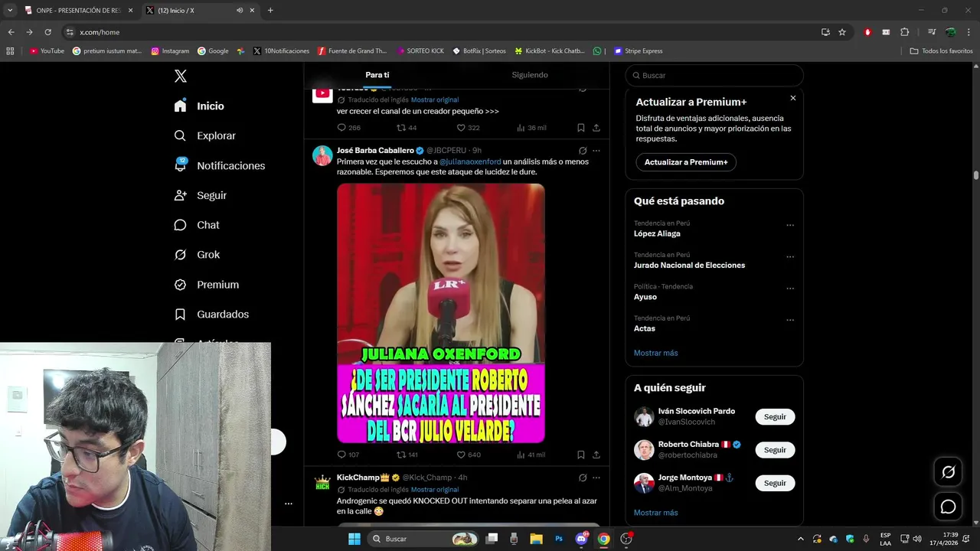980x551 pixels.
Task: Open José Barba Caballero's profile avatar
Action: click(x=322, y=155)
